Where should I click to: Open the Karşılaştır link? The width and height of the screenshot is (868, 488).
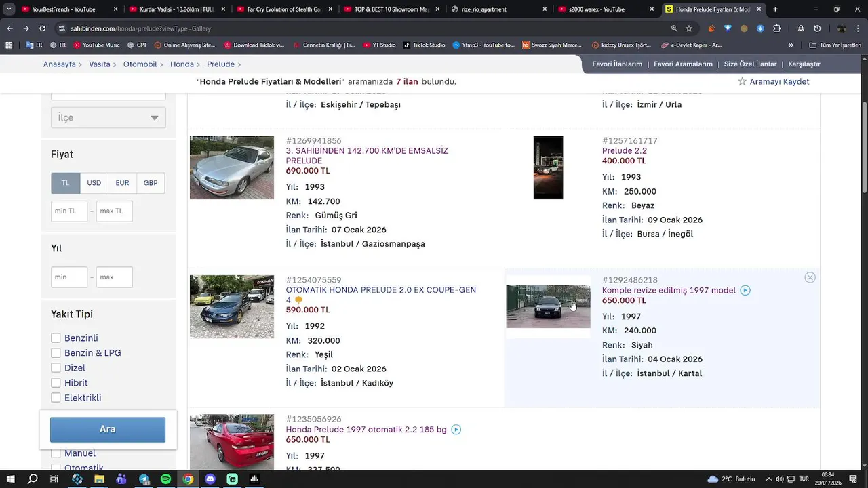pyautogui.click(x=804, y=64)
